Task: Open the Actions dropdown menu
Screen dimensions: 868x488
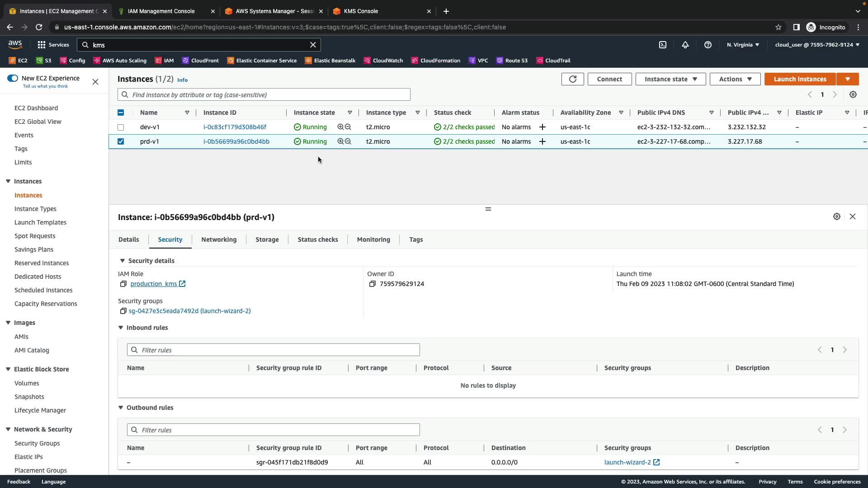Action: coord(735,79)
